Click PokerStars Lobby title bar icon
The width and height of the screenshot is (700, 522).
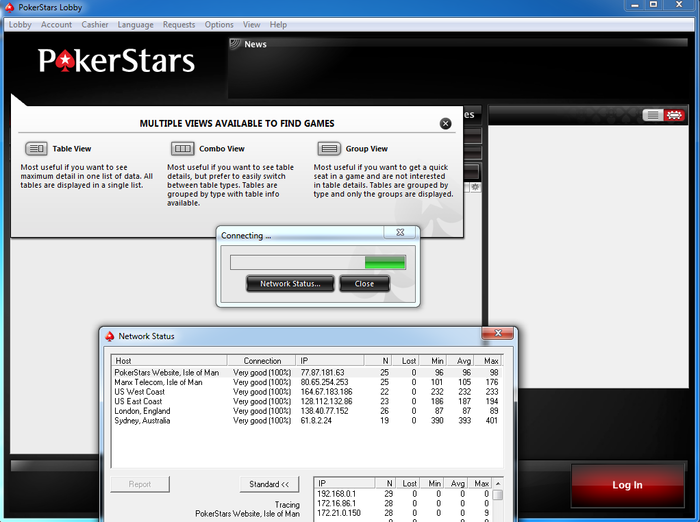click(x=9, y=7)
